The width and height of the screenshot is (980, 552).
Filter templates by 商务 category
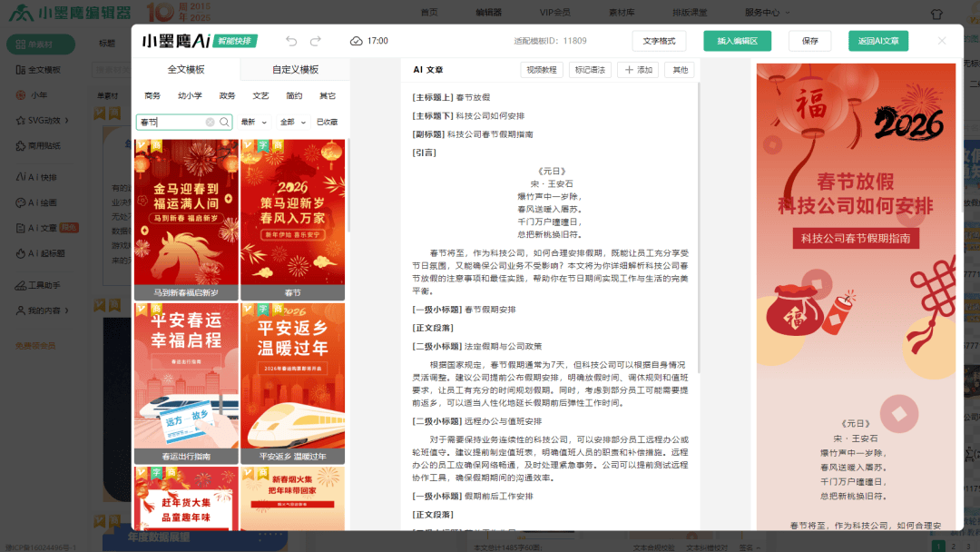coord(152,96)
